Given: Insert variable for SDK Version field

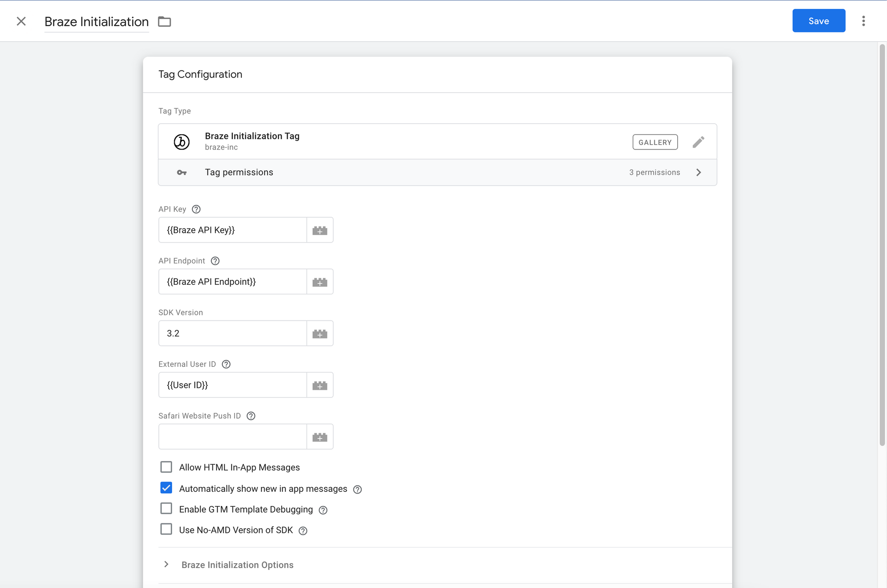Looking at the screenshot, I should click(320, 333).
